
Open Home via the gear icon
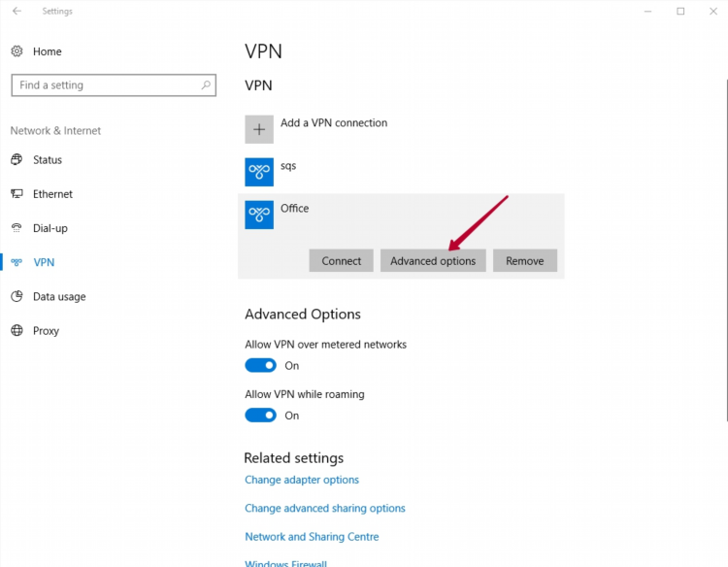tap(17, 51)
